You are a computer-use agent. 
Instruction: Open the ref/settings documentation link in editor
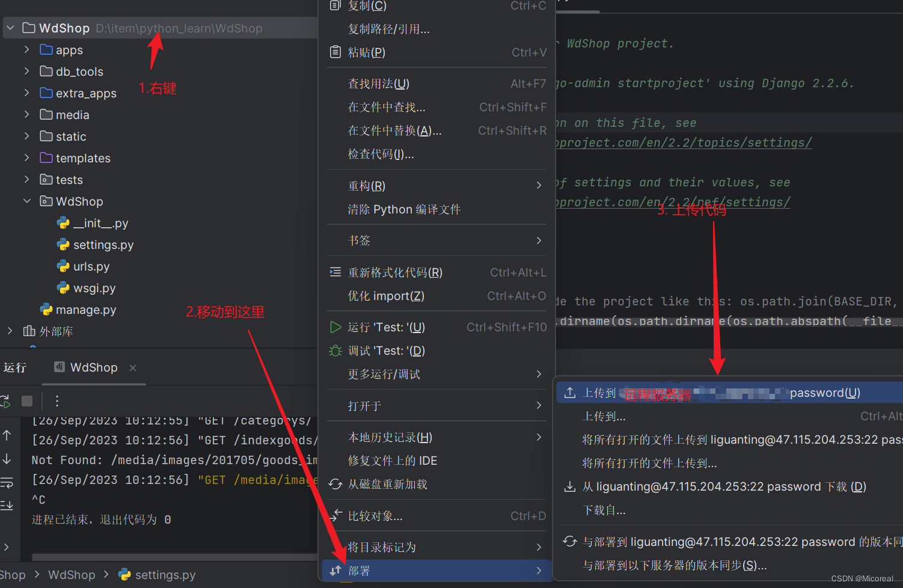pos(673,202)
